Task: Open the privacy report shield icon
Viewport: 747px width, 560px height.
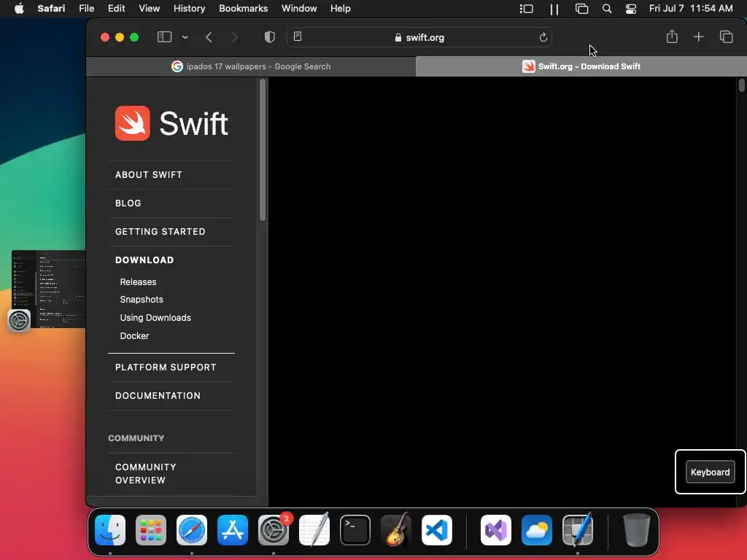Action: [270, 37]
